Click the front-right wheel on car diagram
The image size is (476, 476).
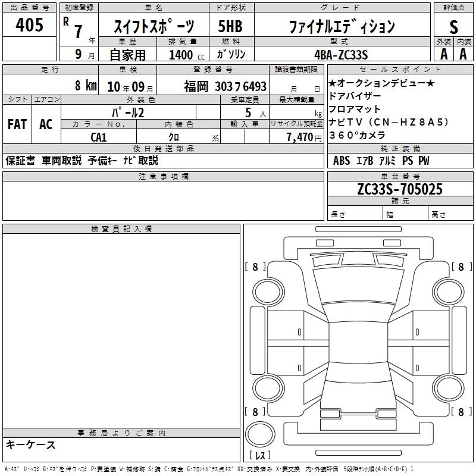[448, 292]
